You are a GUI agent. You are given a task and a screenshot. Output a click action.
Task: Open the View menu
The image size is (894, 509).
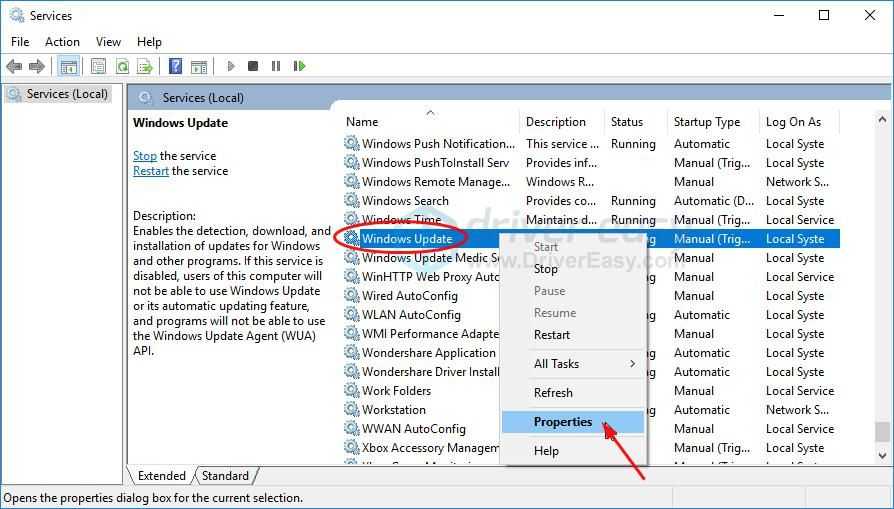108,42
